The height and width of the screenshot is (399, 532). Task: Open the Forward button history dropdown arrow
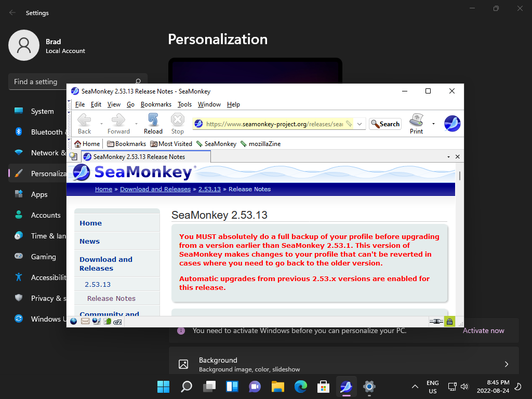point(136,124)
